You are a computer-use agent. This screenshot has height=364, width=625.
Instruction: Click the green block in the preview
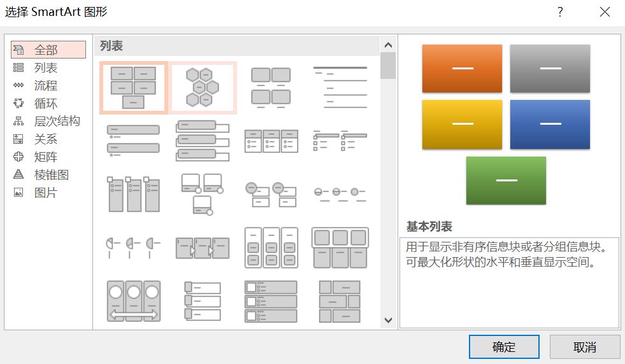[x=506, y=180]
